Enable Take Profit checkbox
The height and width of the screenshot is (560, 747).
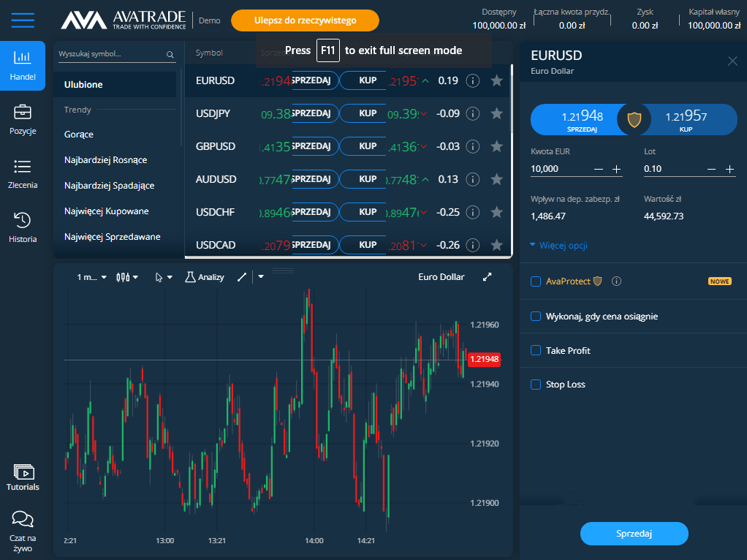tap(536, 350)
